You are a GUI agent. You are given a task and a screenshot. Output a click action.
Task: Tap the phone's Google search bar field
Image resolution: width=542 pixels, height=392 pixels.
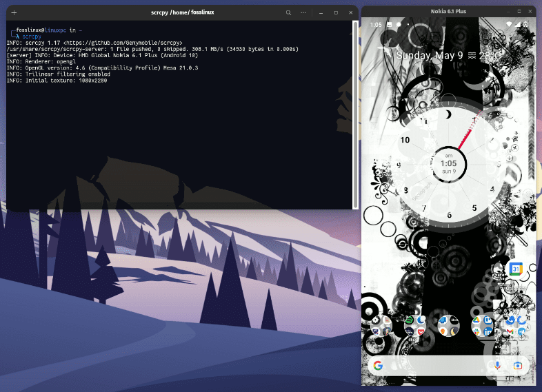449,365
